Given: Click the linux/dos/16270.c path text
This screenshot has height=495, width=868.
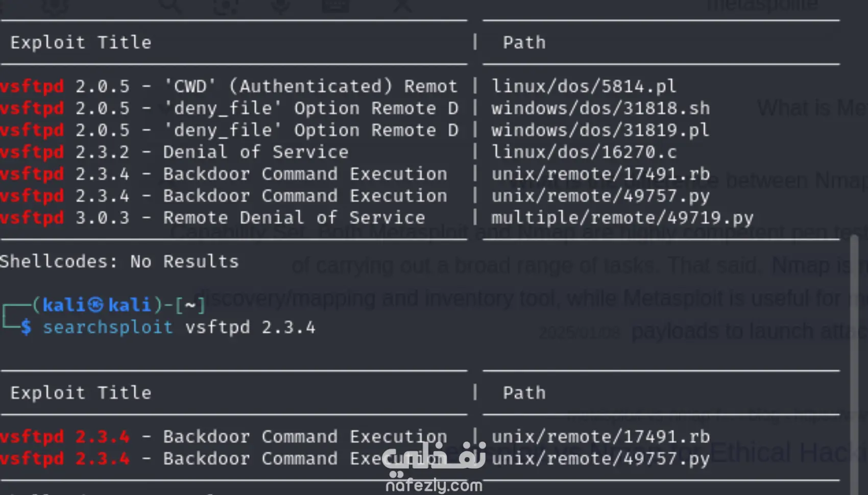Looking at the screenshot, I should point(584,152).
